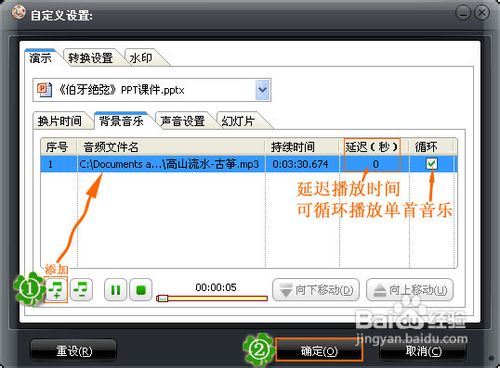Screen dimensions: 500x368
Task: Select the 高山流水-古筝.mp3 file name cell
Action: (171, 164)
